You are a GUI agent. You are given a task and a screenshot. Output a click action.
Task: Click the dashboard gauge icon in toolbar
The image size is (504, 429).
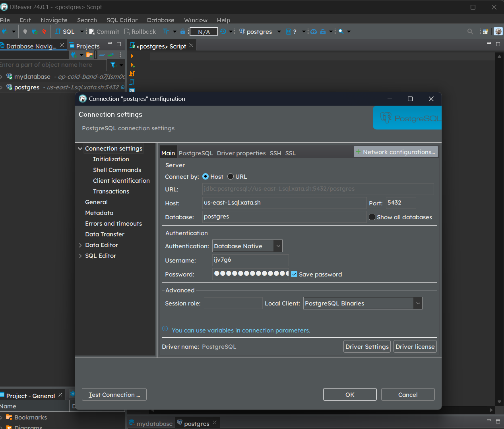pos(314,32)
